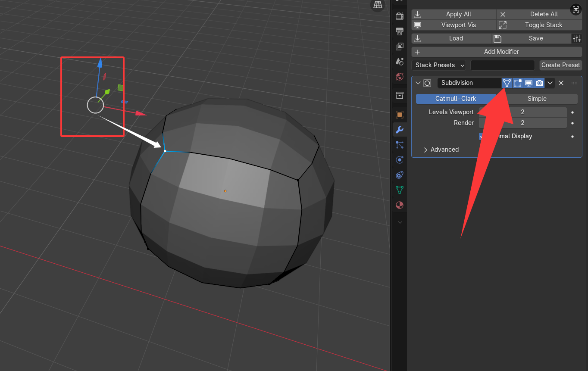This screenshot has height=371, width=588.
Task: Open the Object properties tab
Action: 400,115
